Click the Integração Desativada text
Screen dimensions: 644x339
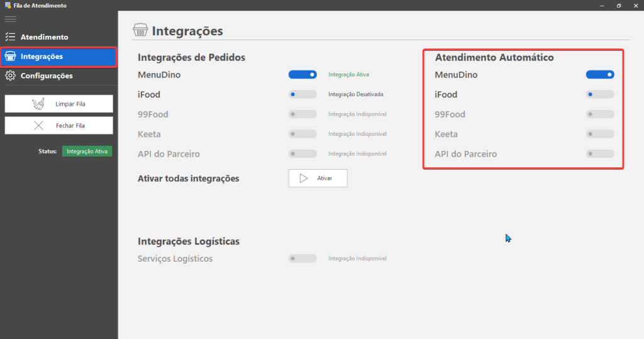pos(356,94)
